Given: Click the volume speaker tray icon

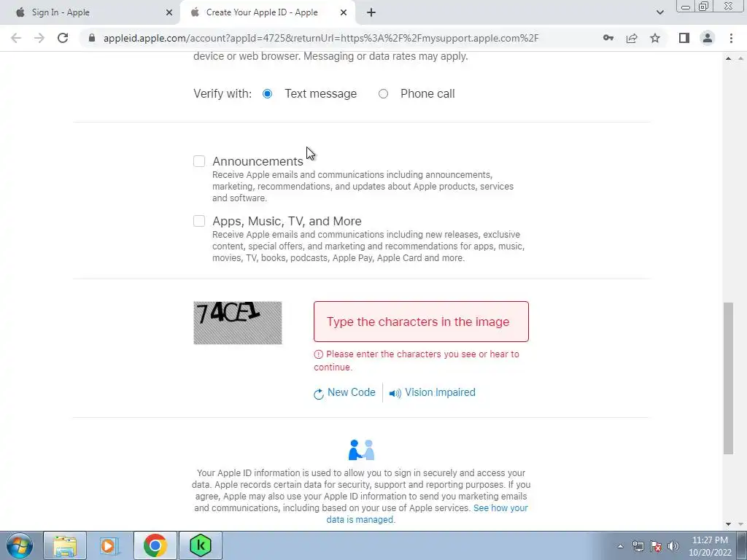Looking at the screenshot, I should [673, 547].
